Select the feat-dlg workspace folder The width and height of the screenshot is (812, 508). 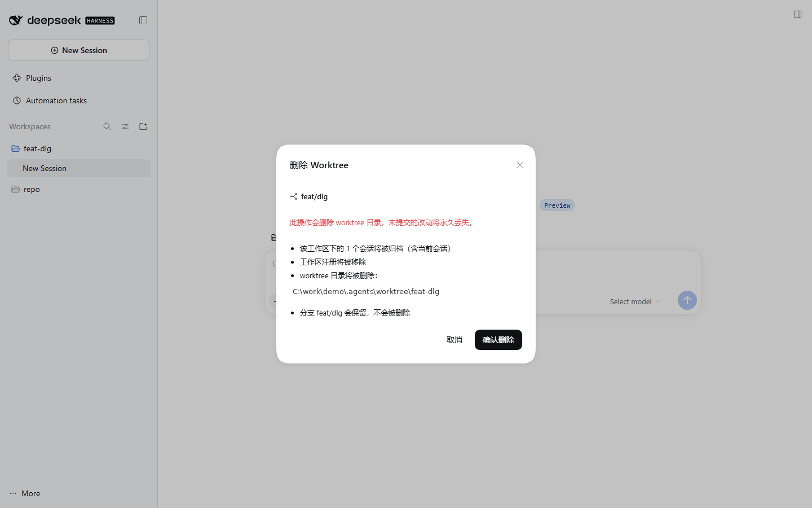79,148
